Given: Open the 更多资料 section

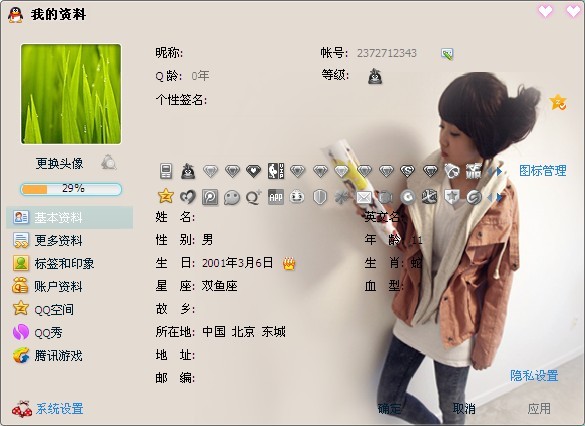Looking at the screenshot, I should click(47, 241).
